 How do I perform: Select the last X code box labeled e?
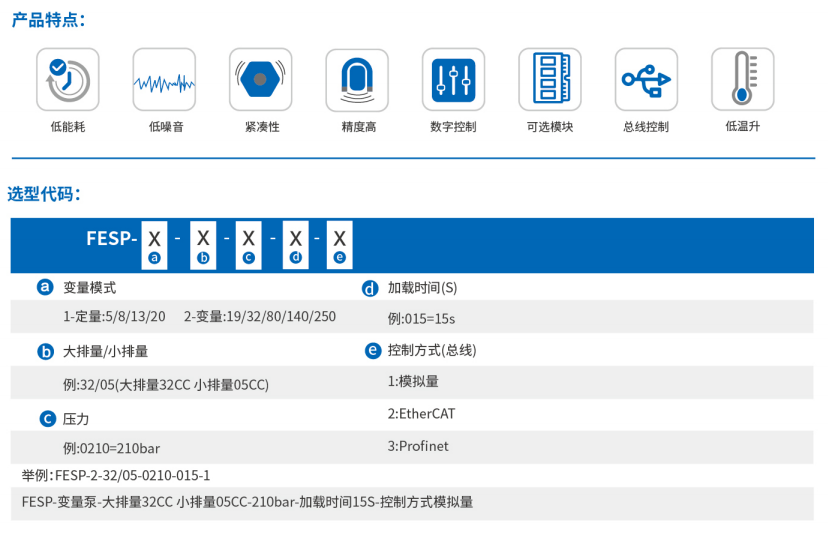[x=340, y=245]
